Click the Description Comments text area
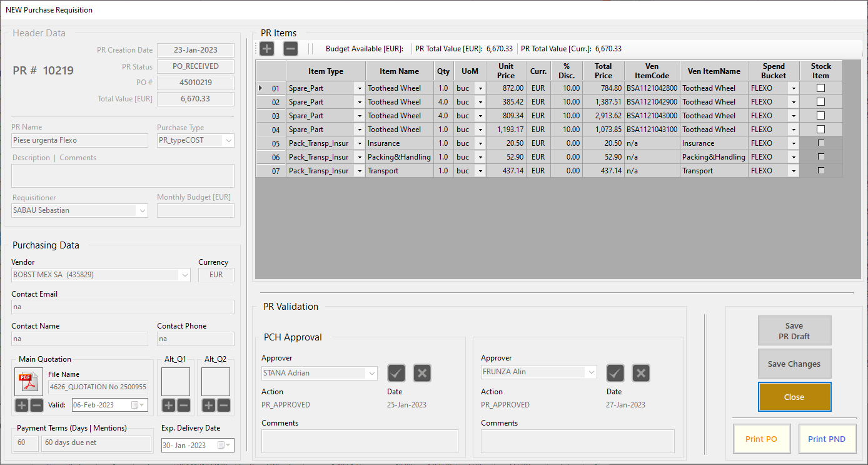The image size is (868, 465). pyautogui.click(x=123, y=176)
